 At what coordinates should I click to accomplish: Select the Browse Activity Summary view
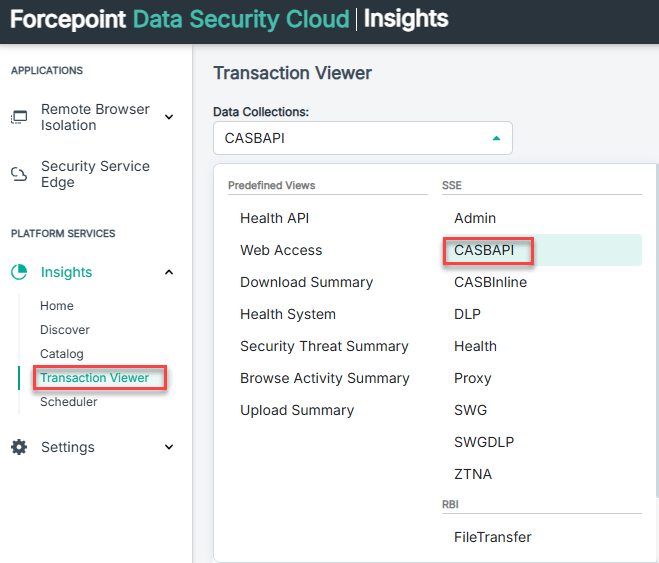pos(325,378)
